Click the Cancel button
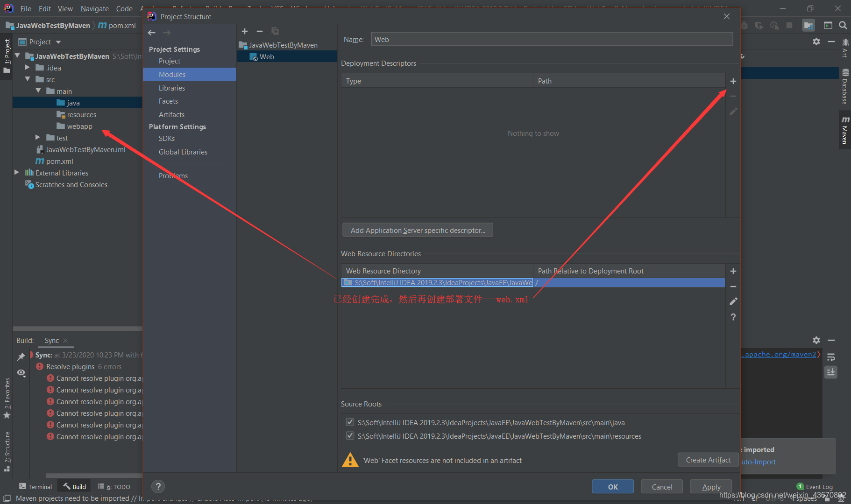 click(x=662, y=487)
